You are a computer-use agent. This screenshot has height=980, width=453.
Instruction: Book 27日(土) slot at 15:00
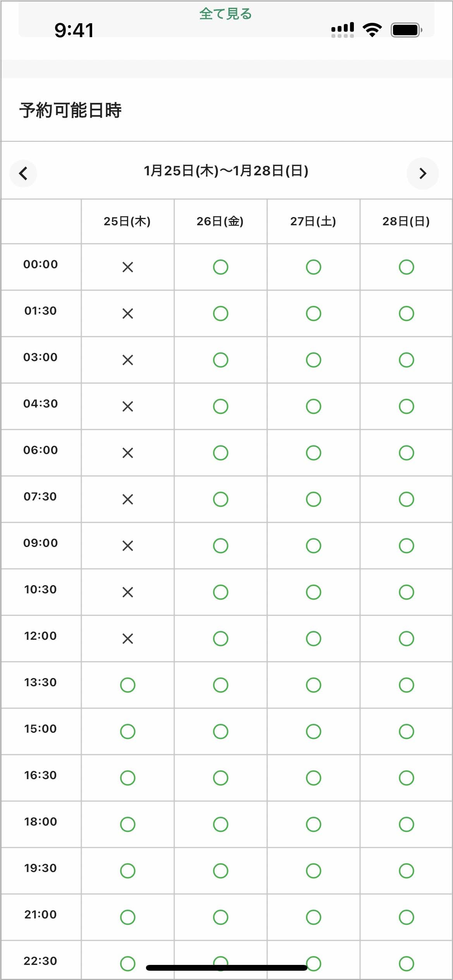(314, 732)
